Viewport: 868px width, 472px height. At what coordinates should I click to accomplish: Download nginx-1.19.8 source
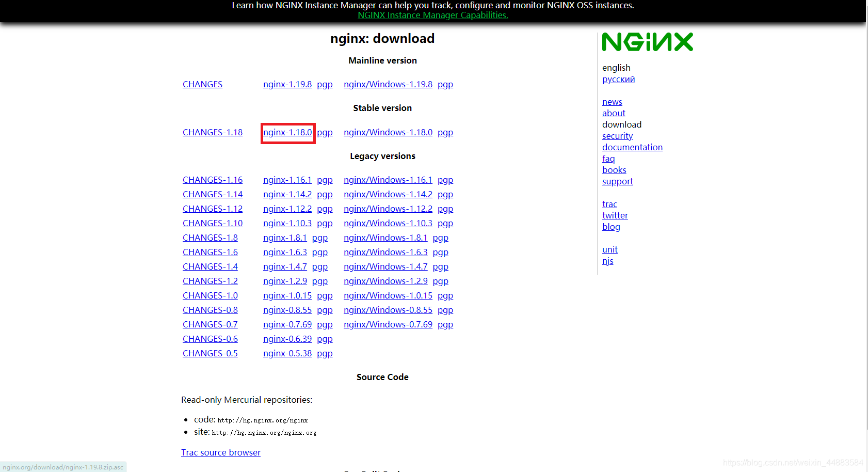pyautogui.click(x=287, y=84)
